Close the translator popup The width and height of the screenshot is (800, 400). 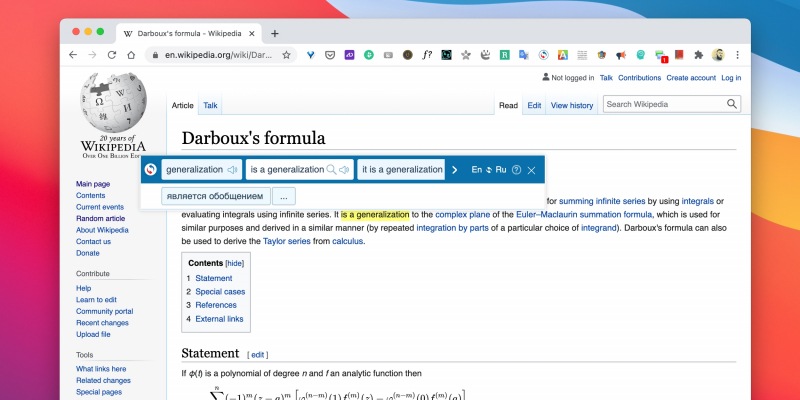[531, 170]
